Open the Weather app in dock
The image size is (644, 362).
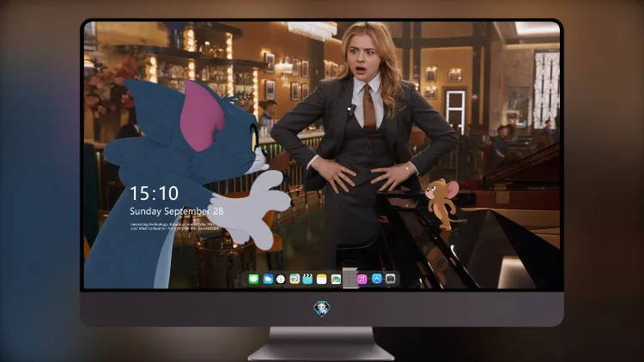[x=267, y=280]
